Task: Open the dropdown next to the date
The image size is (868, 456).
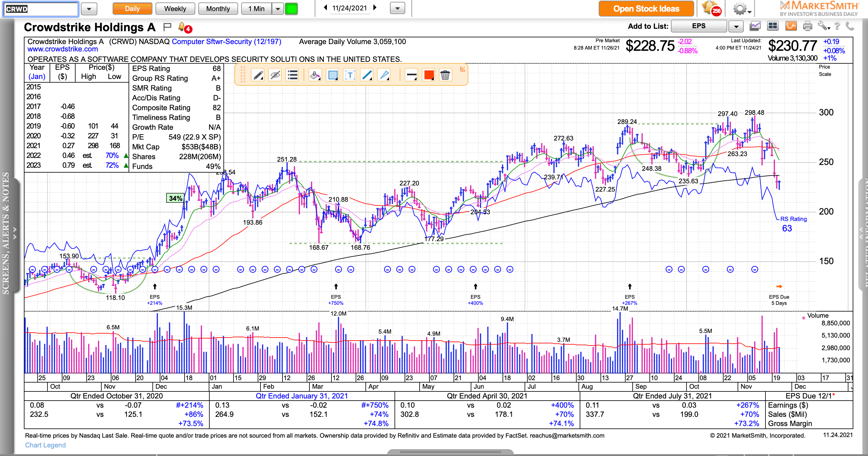Action: tap(397, 9)
